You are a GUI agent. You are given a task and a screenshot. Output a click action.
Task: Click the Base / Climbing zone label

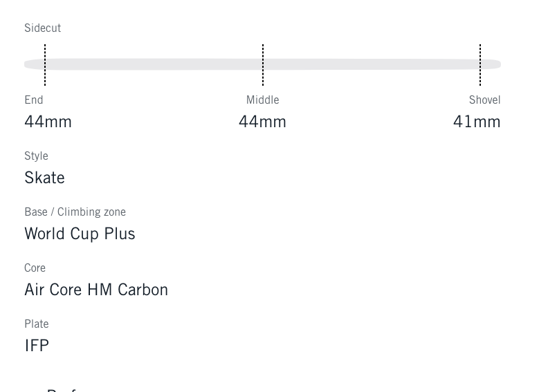pos(75,212)
